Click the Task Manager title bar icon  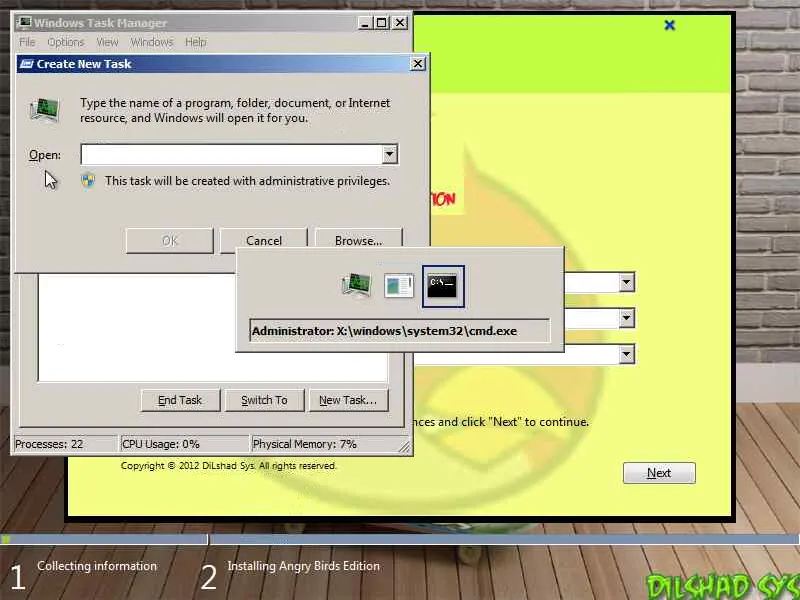click(x=24, y=22)
